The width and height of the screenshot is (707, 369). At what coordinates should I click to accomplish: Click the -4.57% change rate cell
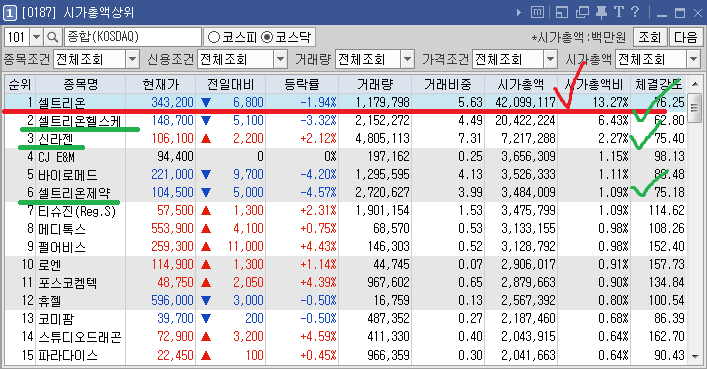point(318,193)
